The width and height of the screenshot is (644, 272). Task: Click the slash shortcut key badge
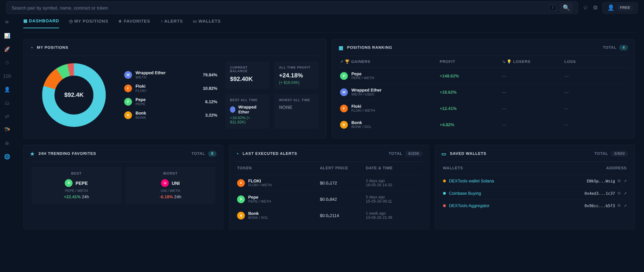tap(553, 8)
